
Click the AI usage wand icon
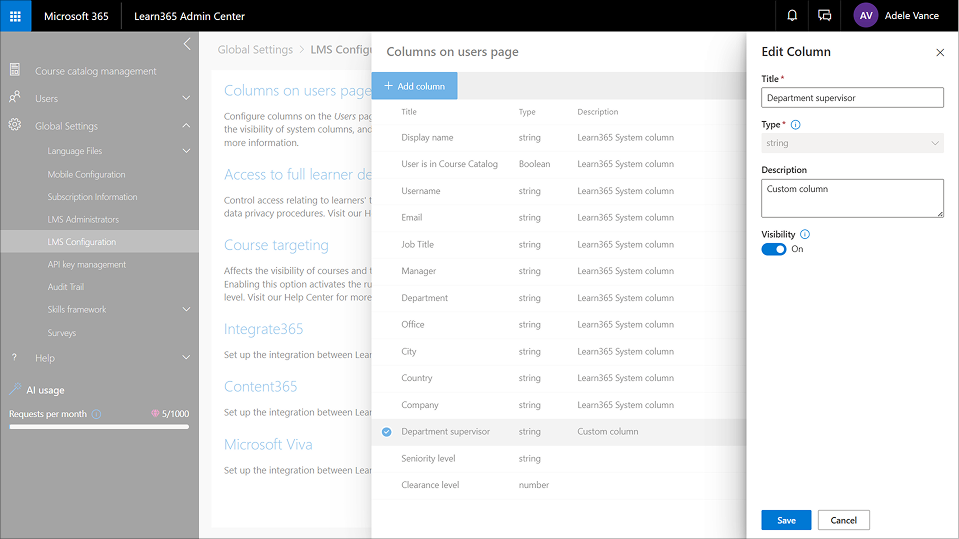(x=15, y=389)
